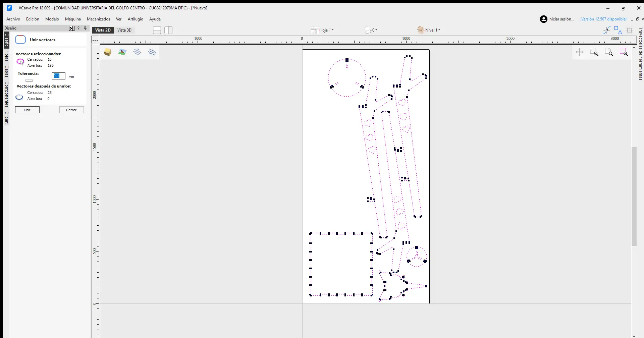Viewport: 644px width, 338px height.
Task: Open the Nivel 1 level dropdown
Action: (x=433, y=30)
